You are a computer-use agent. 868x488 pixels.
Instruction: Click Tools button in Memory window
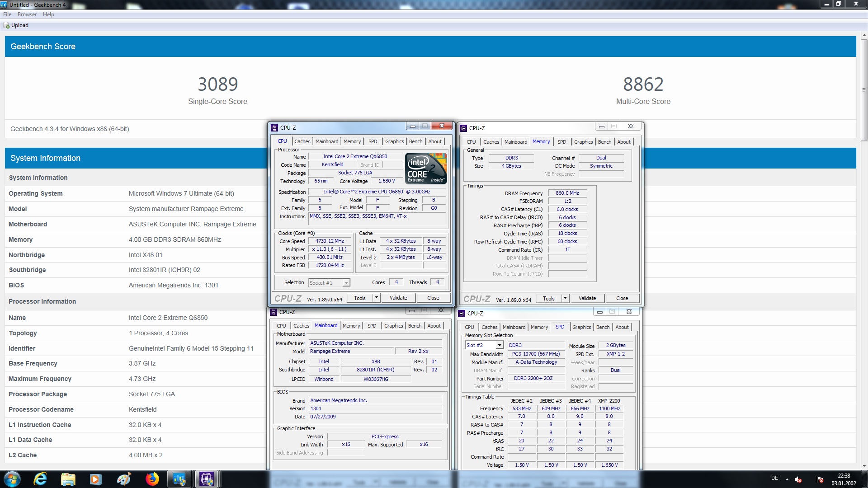pyautogui.click(x=549, y=298)
